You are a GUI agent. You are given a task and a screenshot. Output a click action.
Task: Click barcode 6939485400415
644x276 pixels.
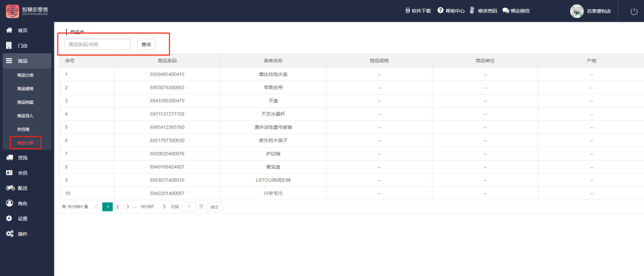(x=167, y=74)
